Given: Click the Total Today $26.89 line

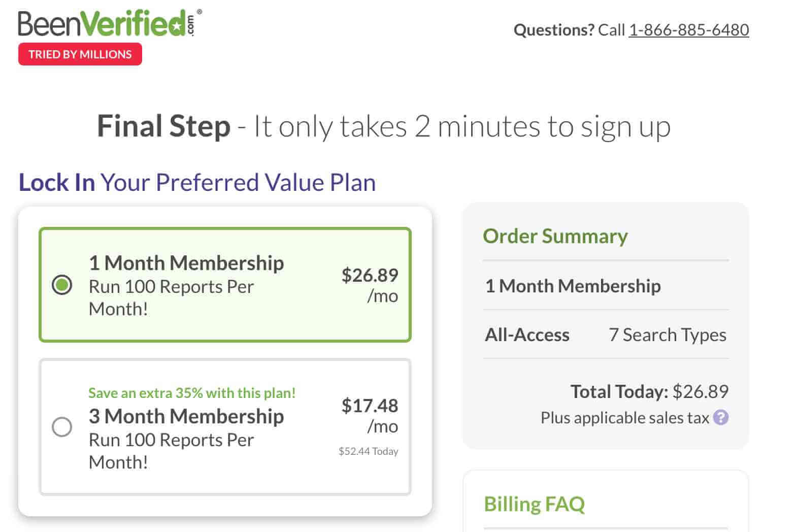Looking at the screenshot, I should (x=649, y=391).
